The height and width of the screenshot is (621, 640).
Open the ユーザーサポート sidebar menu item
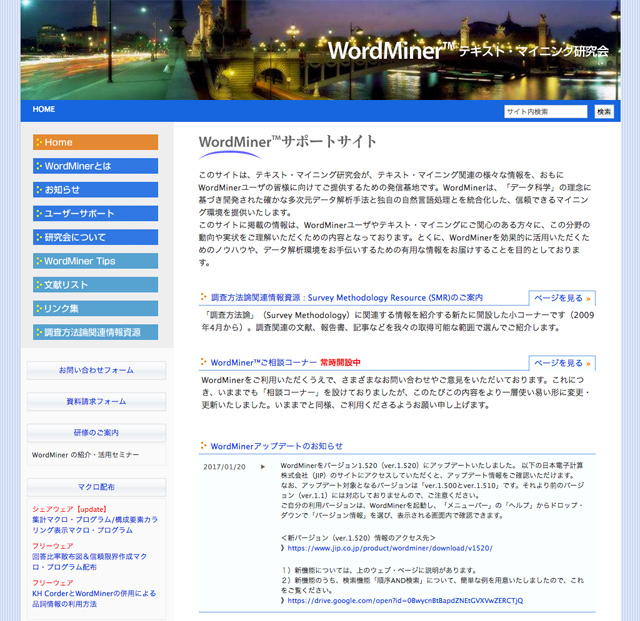(x=96, y=213)
